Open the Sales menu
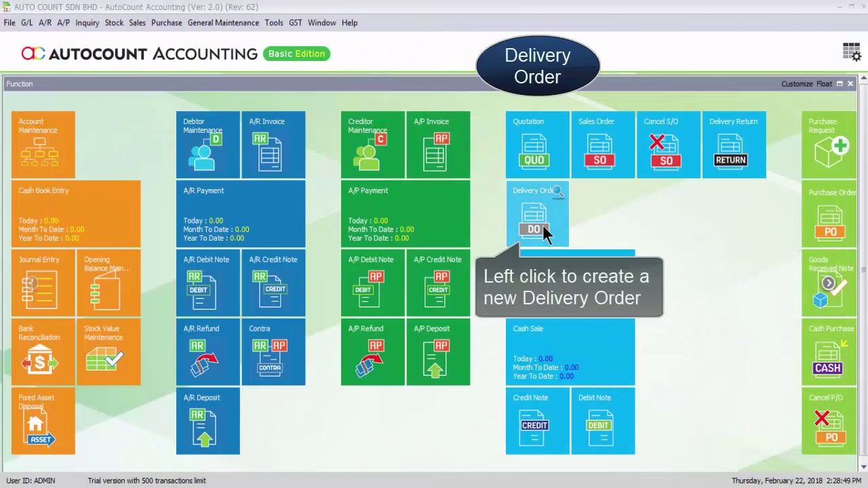868x488 pixels. click(x=138, y=22)
